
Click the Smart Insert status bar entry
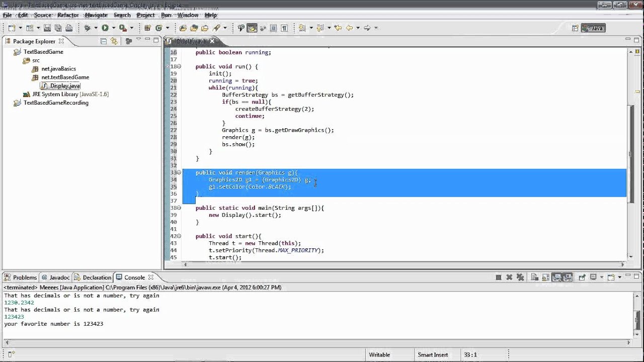point(433,354)
